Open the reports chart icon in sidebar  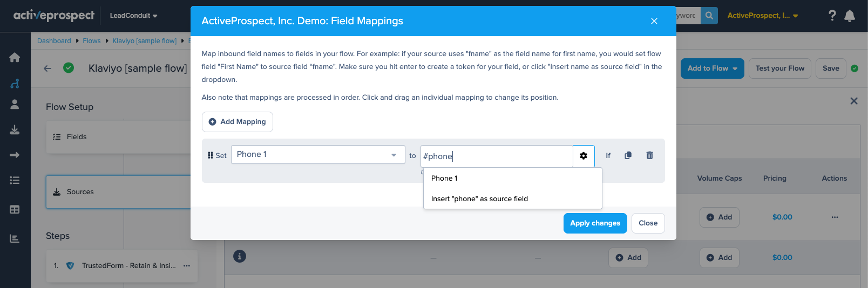click(x=15, y=238)
